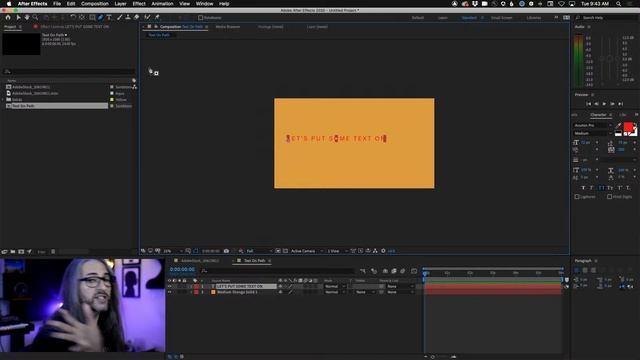Screen dimensions: 640x360
Task: Switch to the Standard workspace
Action: click(469, 18)
